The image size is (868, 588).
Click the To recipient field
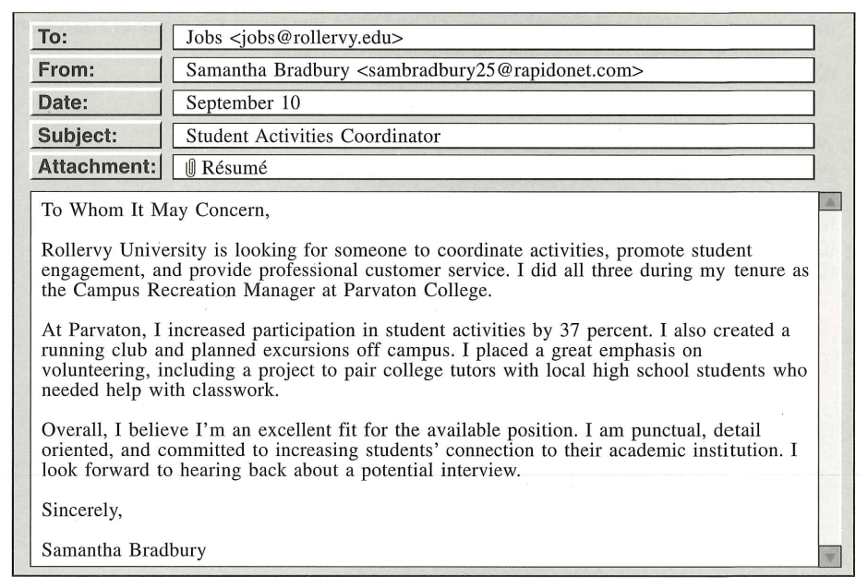493,38
